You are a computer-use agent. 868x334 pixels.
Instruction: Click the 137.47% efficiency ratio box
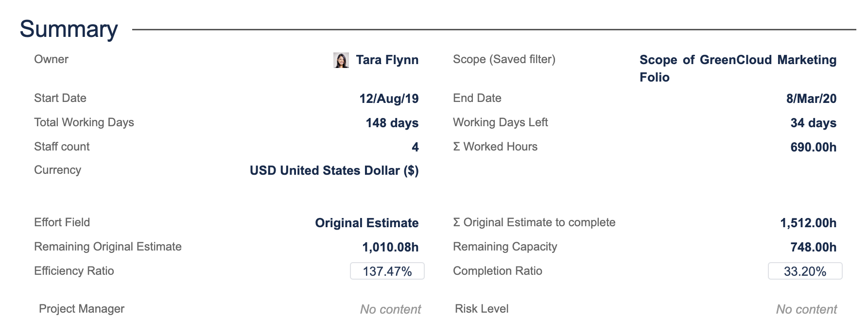[x=387, y=271]
